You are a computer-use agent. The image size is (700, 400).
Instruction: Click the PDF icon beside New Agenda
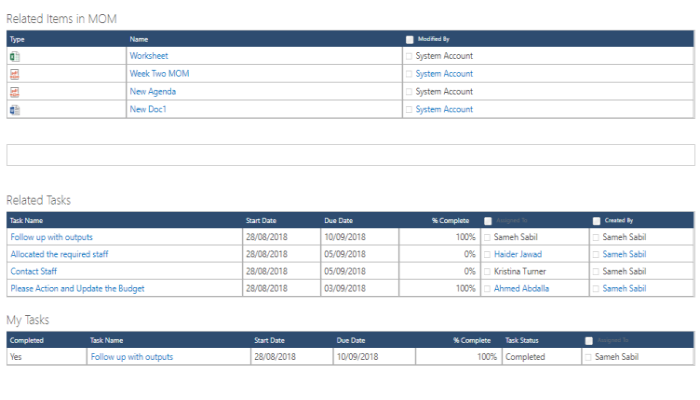pos(15,92)
